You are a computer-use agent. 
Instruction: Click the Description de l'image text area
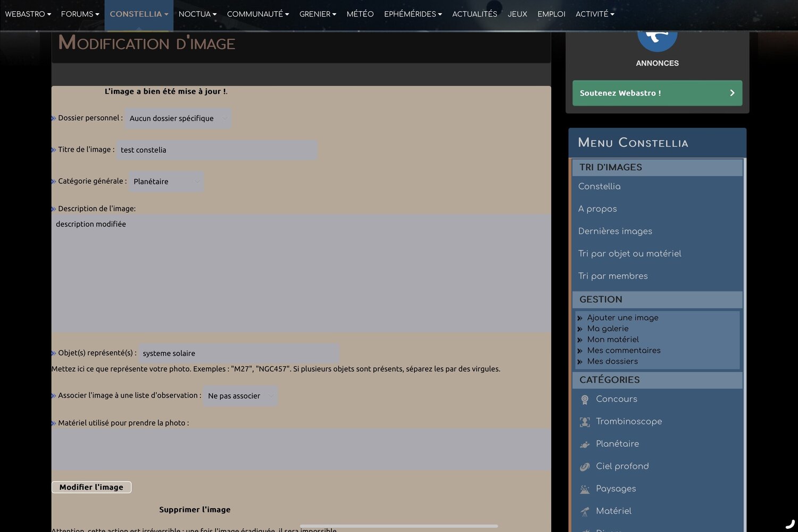tap(301, 273)
